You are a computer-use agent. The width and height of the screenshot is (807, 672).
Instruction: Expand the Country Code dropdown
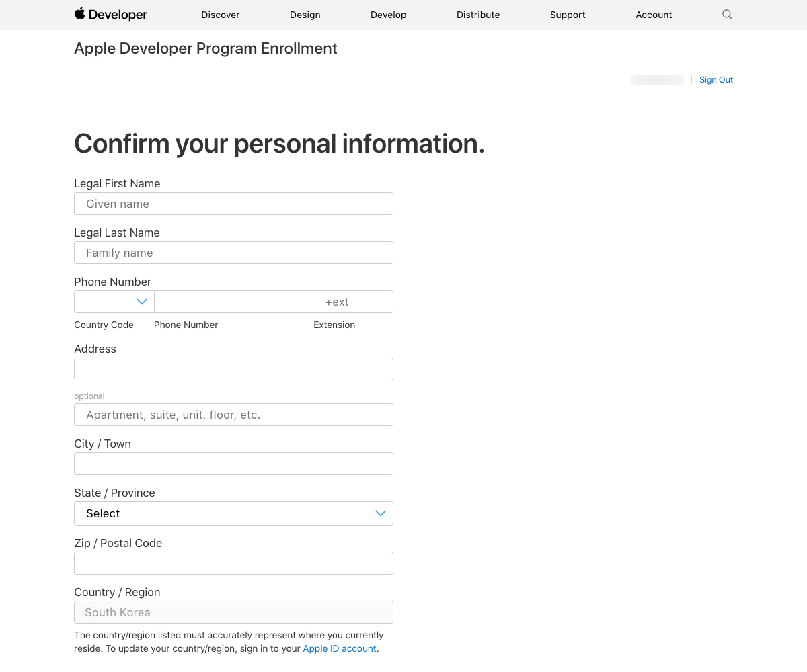click(114, 302)
